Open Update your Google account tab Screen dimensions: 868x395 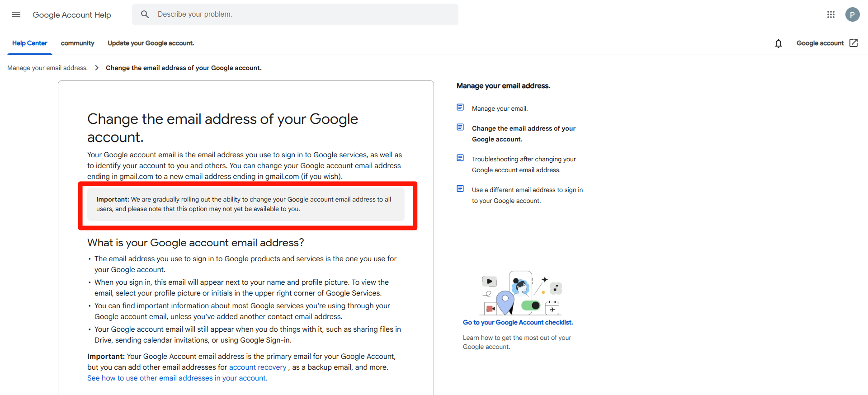(x=151, y=43)
